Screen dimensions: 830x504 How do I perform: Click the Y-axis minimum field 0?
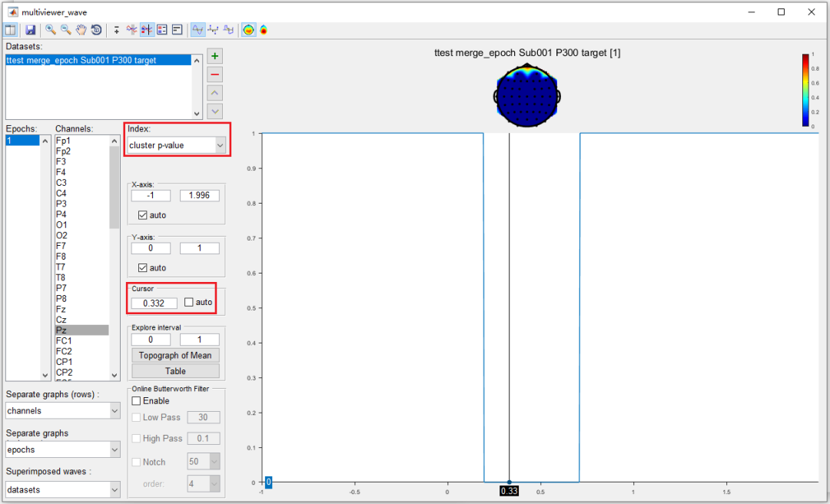click(x=151, y=248)
